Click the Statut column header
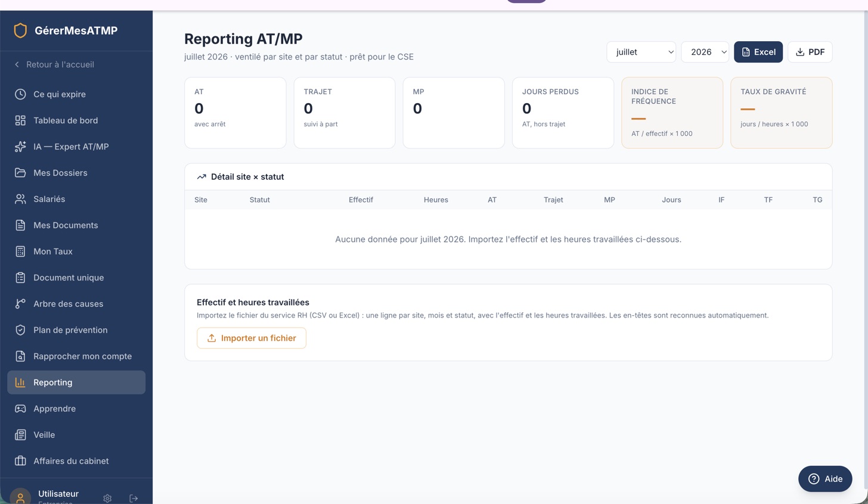The image size is (868, 504). (259, 200)
